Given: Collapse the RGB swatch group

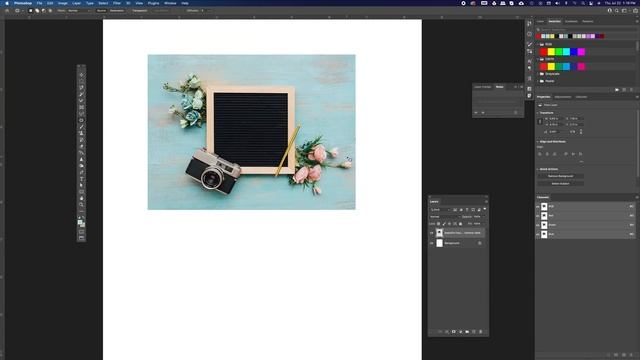Looking at the screenshot, I should click(x=538, y=44).
